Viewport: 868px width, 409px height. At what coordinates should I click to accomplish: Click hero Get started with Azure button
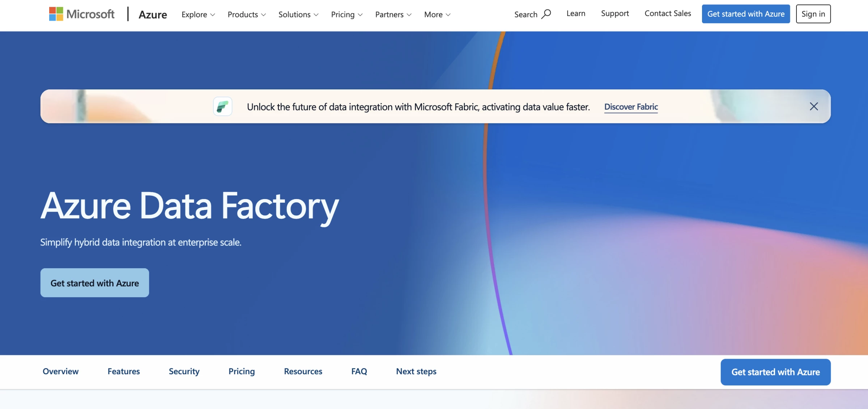click(95, 283)
